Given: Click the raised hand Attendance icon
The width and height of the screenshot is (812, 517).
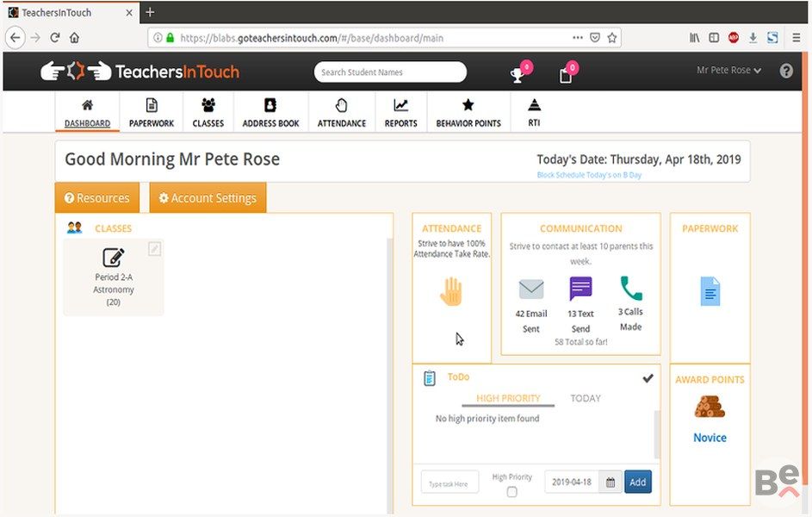Looking at the screenshot, I should pos(451,291).
